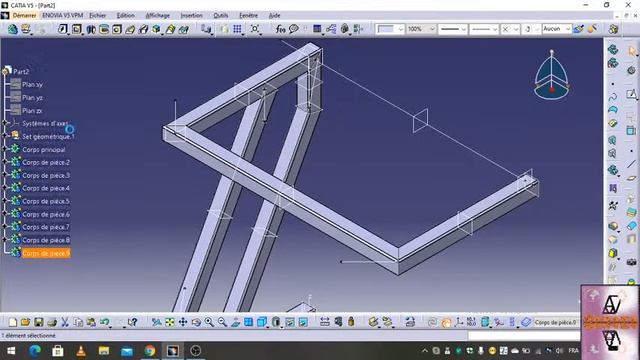Screen dimensions: 640x360
Task: Expand the Corps de pièce.8 node
Action: [5, 240]
